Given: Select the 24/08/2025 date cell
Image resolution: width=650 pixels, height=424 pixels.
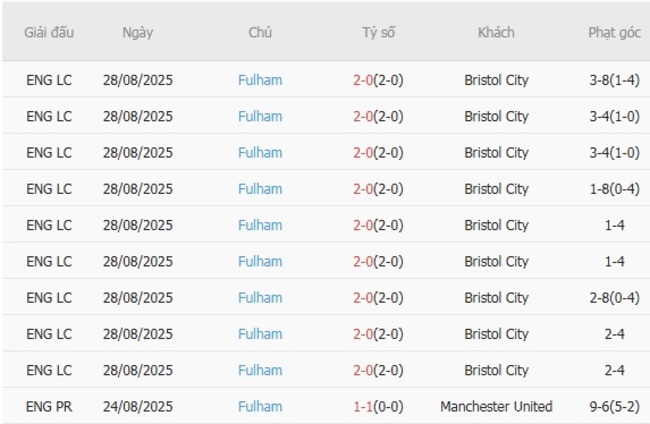Looking at the screenshot, I should [138, 406].
